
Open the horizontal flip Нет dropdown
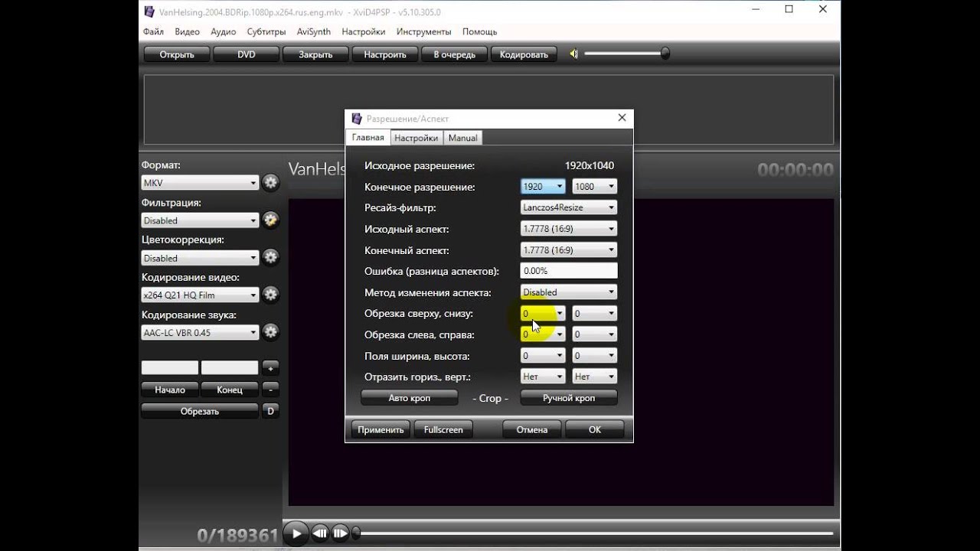click(x=543, y=377)
